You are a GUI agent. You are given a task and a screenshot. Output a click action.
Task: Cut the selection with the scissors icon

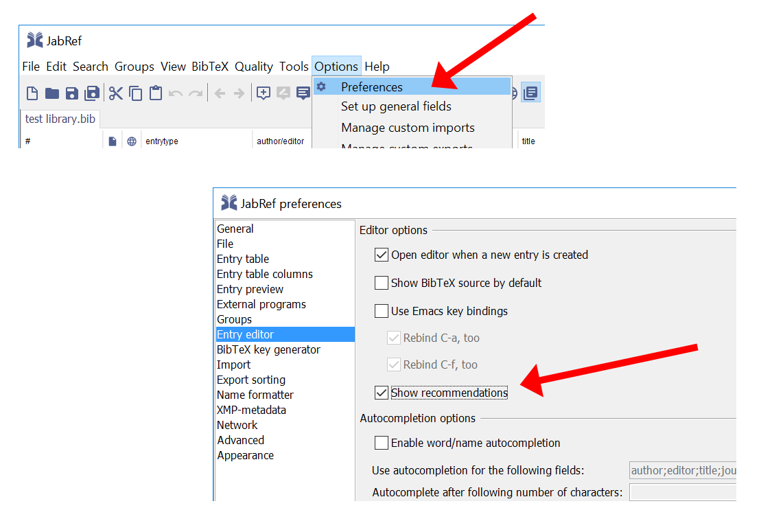click(116, 93)
